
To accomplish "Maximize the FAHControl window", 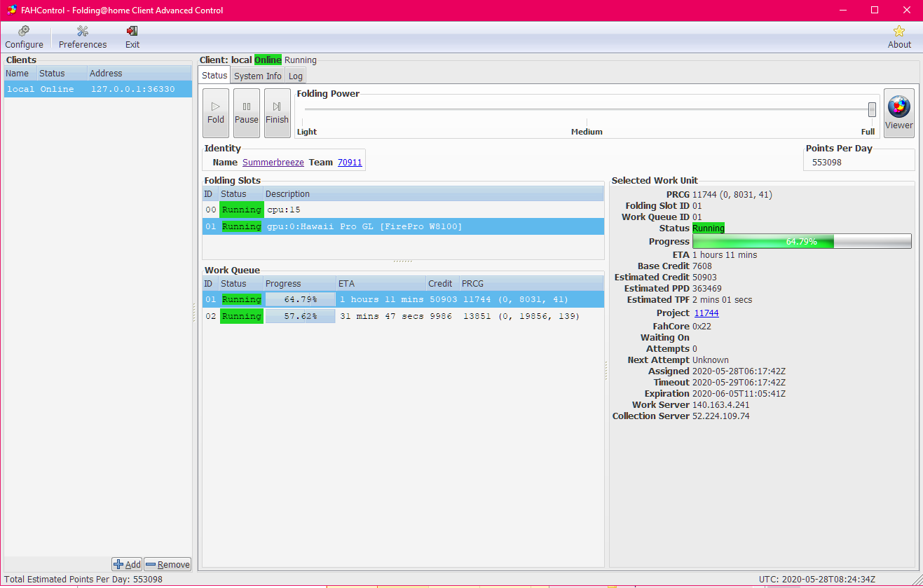I will (875, 10).
